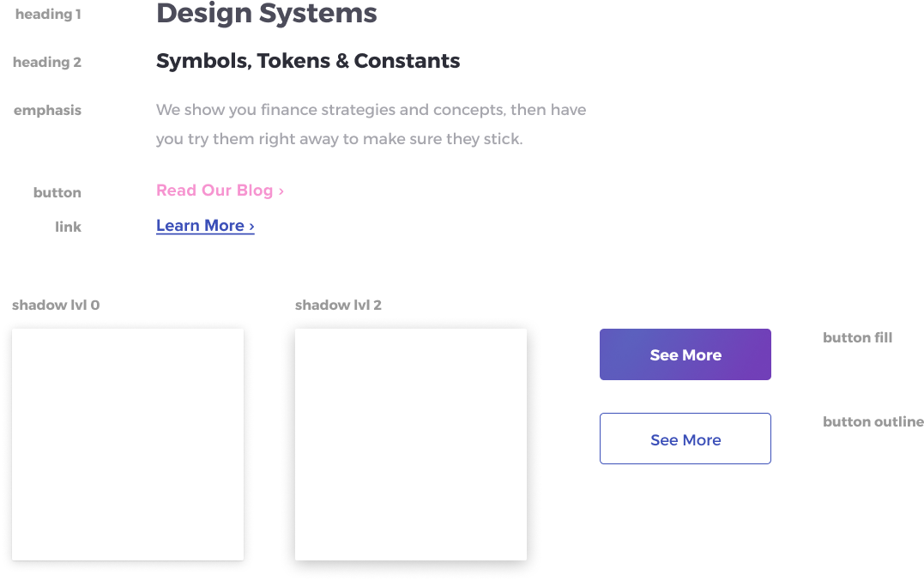Select the shadow lvl 0 card
The width and height of the screenshot is (924, 581).
(128, 445)
